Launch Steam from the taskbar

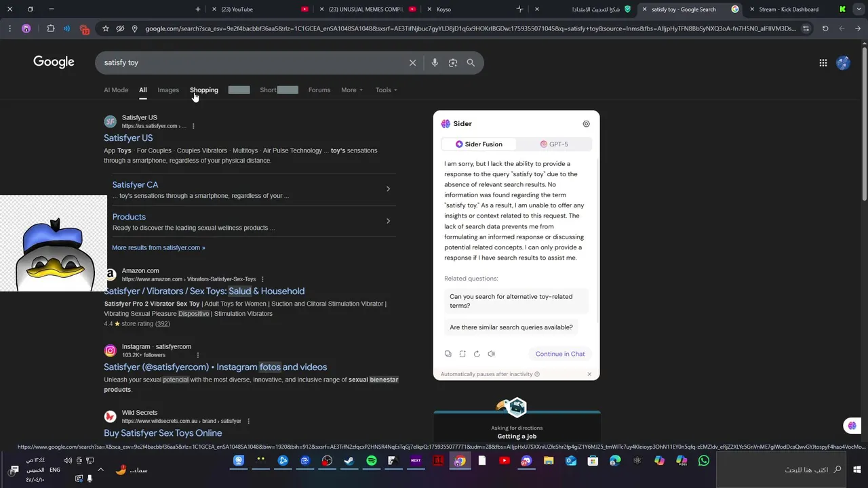point(349,461)
